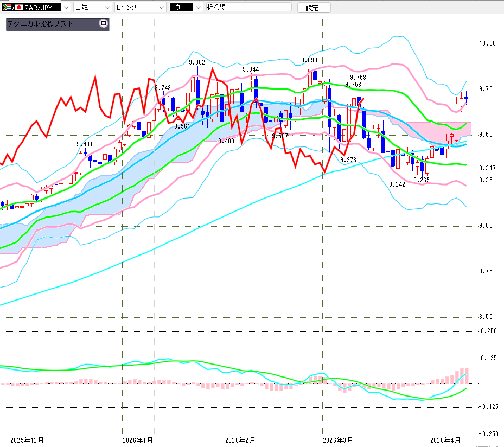Click the 9.882 high price label
This screenshot has height=447, width=504.
click(197, 62)
